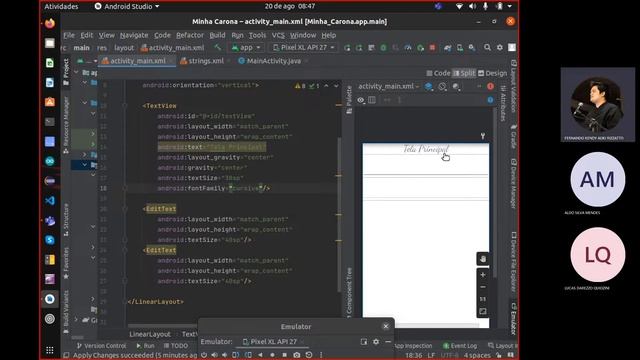Open Search Everywhere magnifier icon
Viewport: 640px width, 360px height.
click(x=487, y=48)
